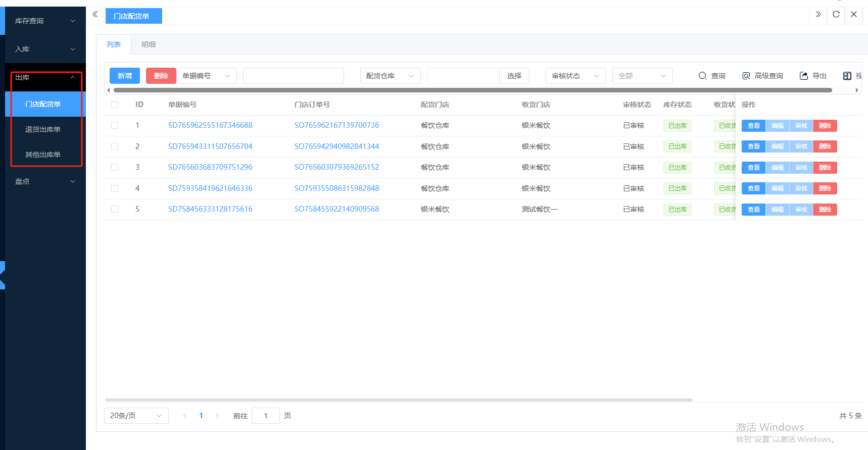The width and height of the screenshot is (868, 450).
Task: Open order link SD765962555167346688
Action: click(x=210, y=125)
